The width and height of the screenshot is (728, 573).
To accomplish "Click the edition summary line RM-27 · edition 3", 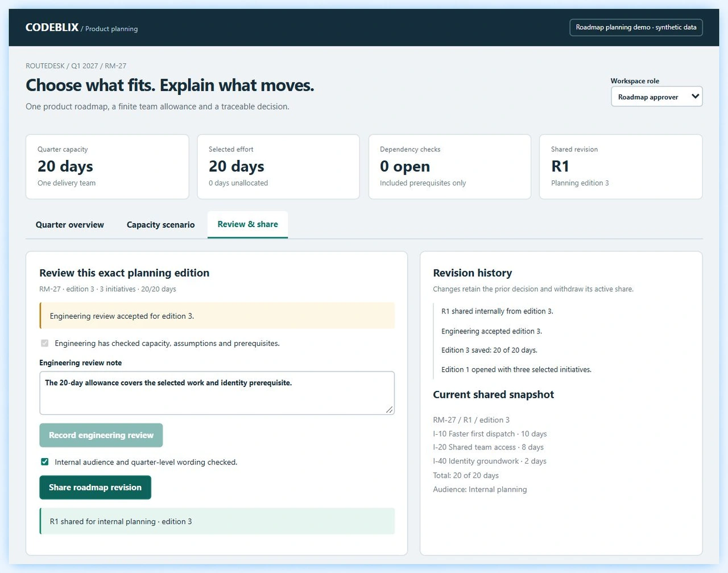I will tap(107, 289).
